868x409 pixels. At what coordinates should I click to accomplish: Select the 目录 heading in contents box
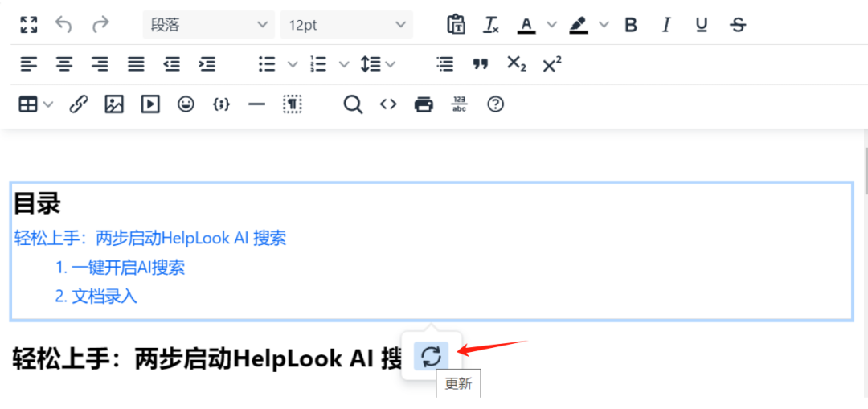click(37, 204)
